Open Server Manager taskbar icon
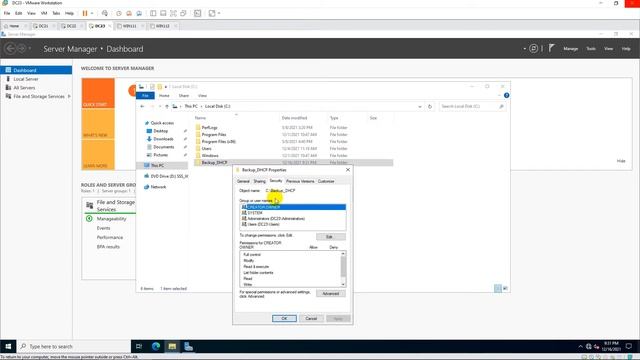This screenshot has width=640, height=360. click(x=189, y=347)
